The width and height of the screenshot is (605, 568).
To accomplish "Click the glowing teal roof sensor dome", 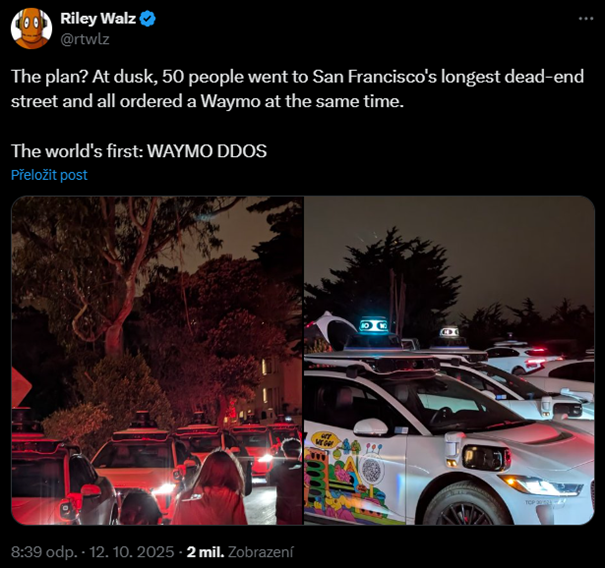I will pos(372,326).
